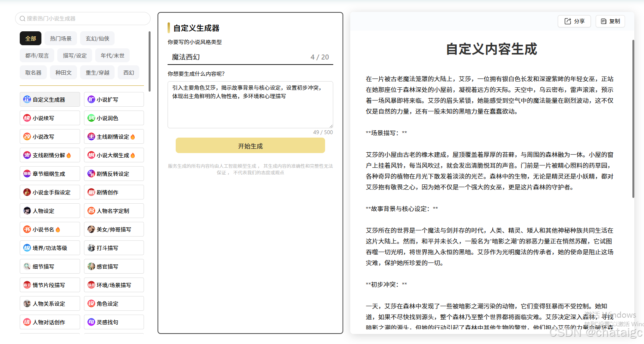Click the 剧情创作 icon
Image resolution: width=644 pixels, height=344 pixels.
(x=91, y=192)
